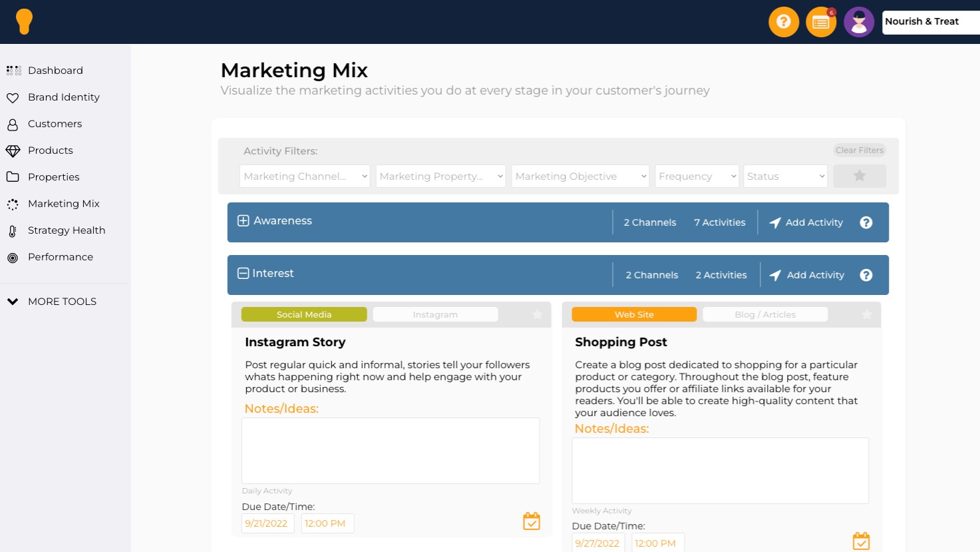Open Nourish & Treat brand selector

coord(931,22)
